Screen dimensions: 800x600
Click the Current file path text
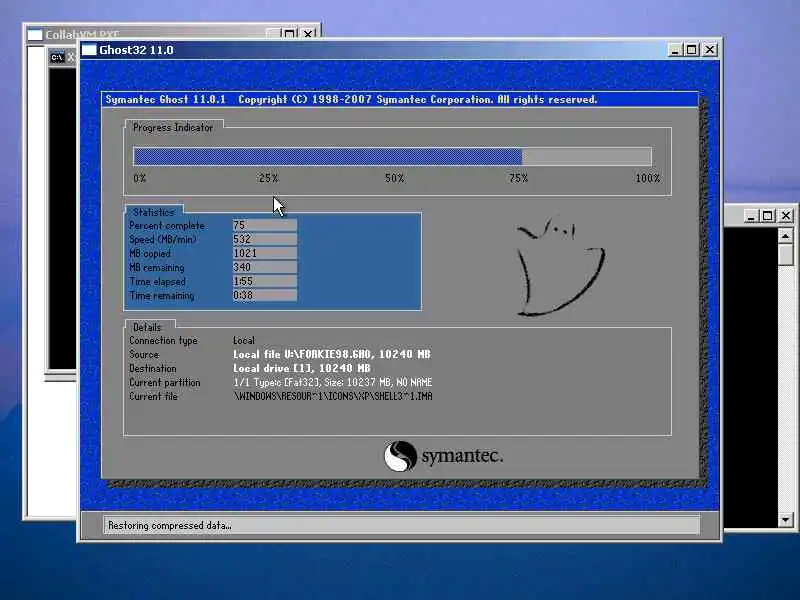point(333,396)
